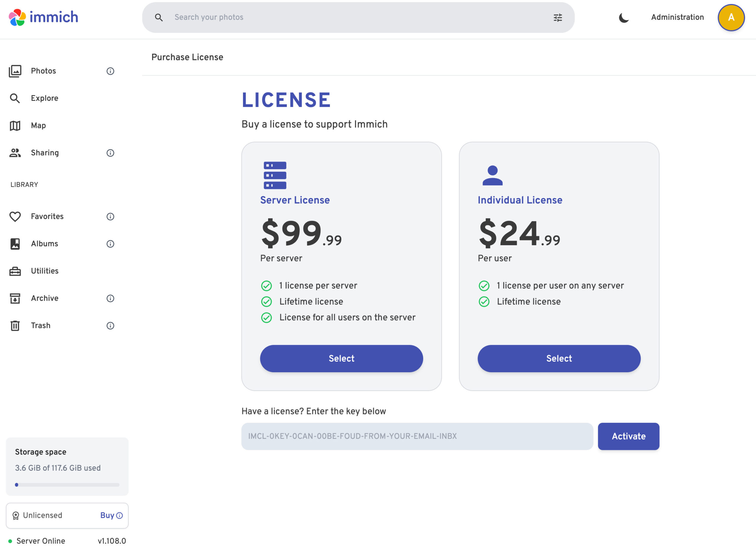The image size is (756, 553).
Task: Click the Storage space heading
Action: (x=40, y=452)
